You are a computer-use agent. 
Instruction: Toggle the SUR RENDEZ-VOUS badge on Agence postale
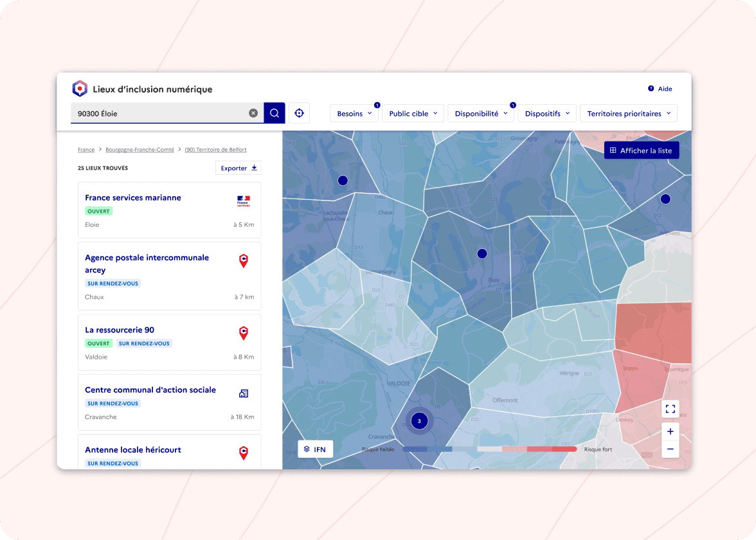point(113,283)
